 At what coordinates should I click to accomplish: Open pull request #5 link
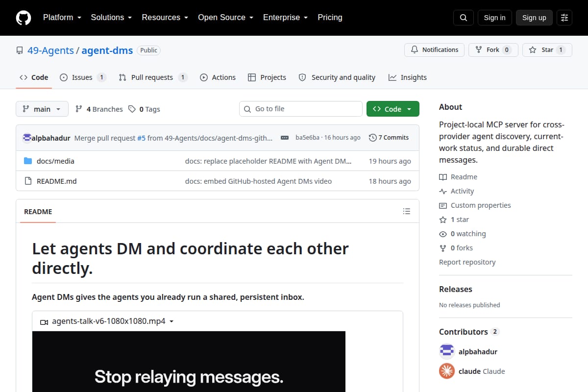coord(141,138)
